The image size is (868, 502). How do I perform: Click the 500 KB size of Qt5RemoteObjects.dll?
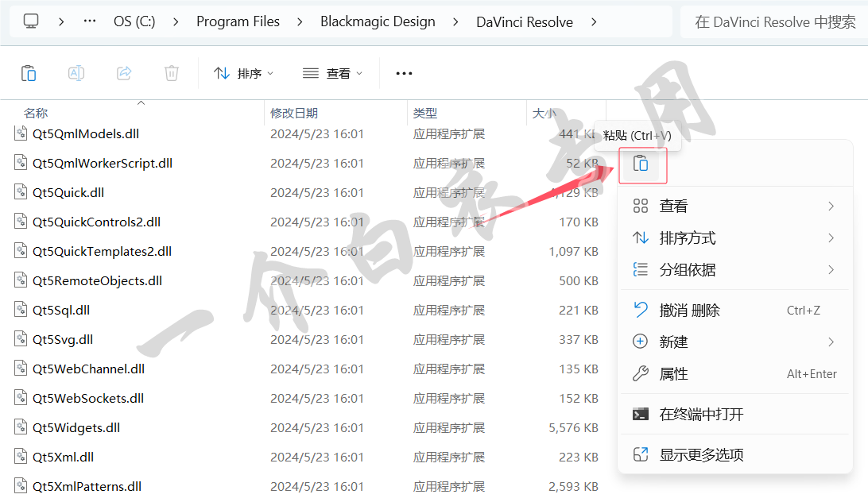(x=579, y=281)
